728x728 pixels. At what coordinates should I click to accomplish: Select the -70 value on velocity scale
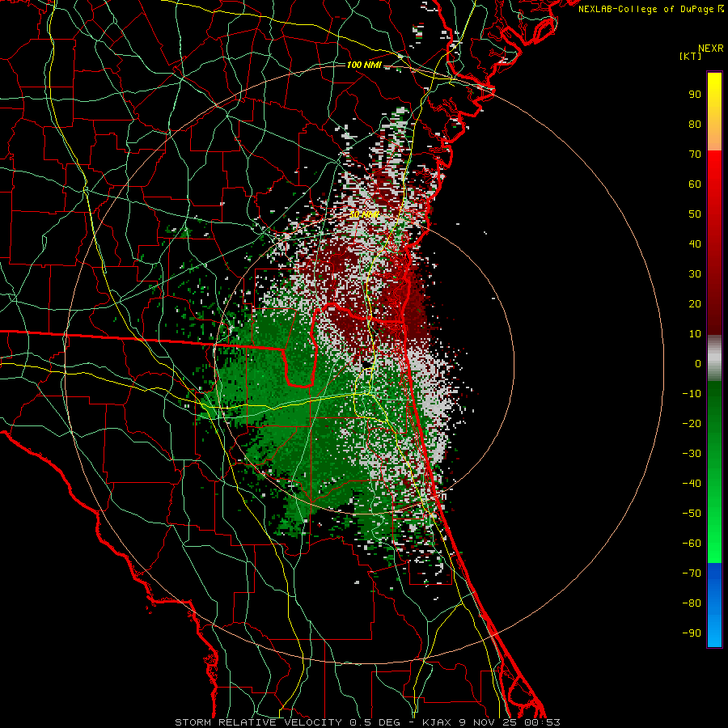[x=692, y=574]
